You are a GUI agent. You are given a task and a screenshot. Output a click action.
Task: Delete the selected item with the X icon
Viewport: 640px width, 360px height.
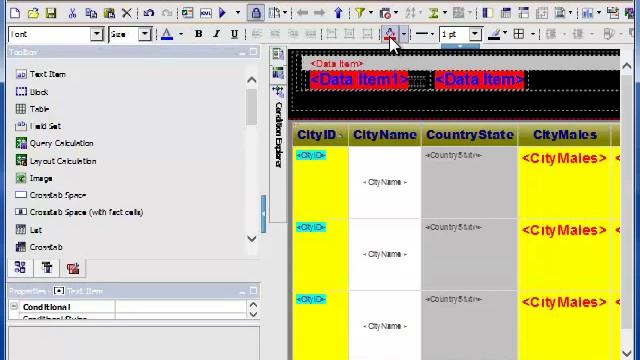[x=127, y=13]
